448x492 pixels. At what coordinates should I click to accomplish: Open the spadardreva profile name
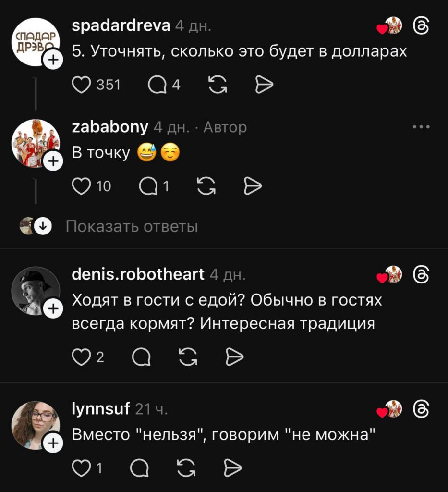pyautogui.click(x=121, y=25)
